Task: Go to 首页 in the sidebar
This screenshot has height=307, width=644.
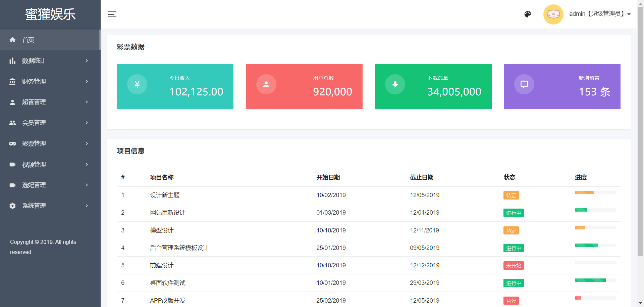Action: [x=28, y=40]
